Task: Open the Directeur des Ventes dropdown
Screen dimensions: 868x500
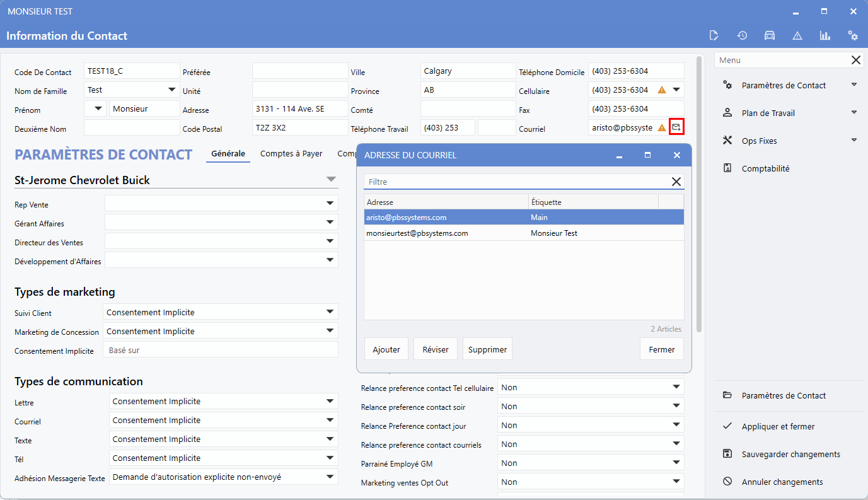Action: click(x=330, y=241)
